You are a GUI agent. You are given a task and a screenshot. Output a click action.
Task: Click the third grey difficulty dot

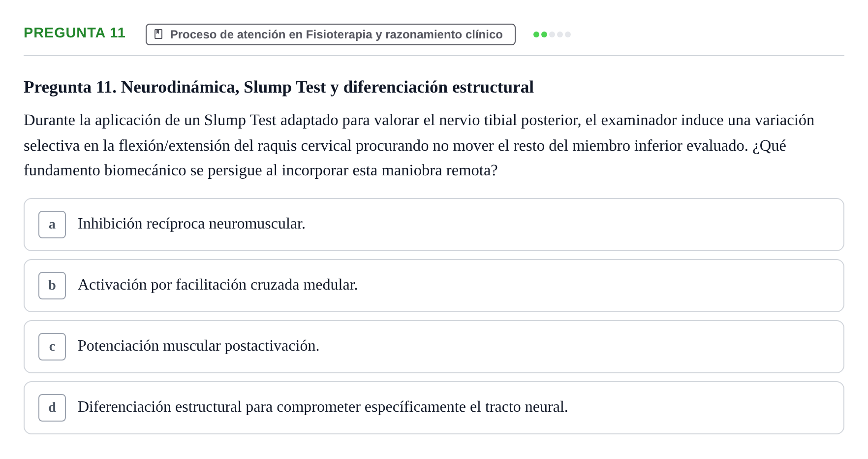[x=552, y=34]
